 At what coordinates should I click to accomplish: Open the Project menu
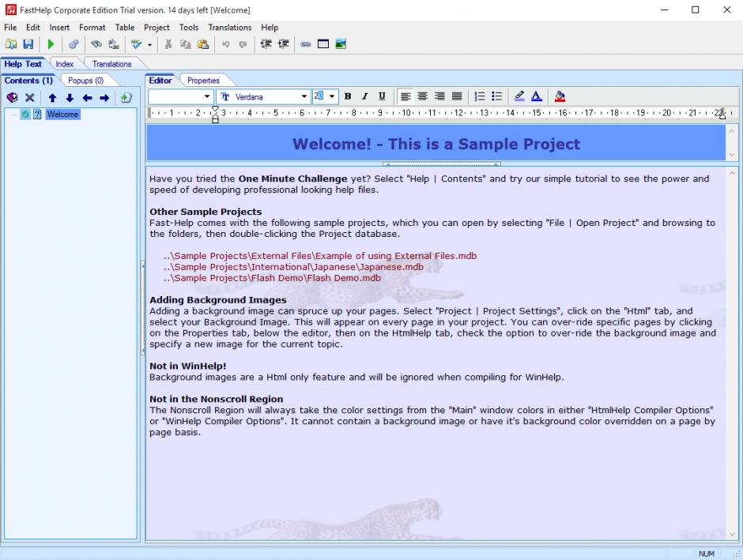(157, 28)
